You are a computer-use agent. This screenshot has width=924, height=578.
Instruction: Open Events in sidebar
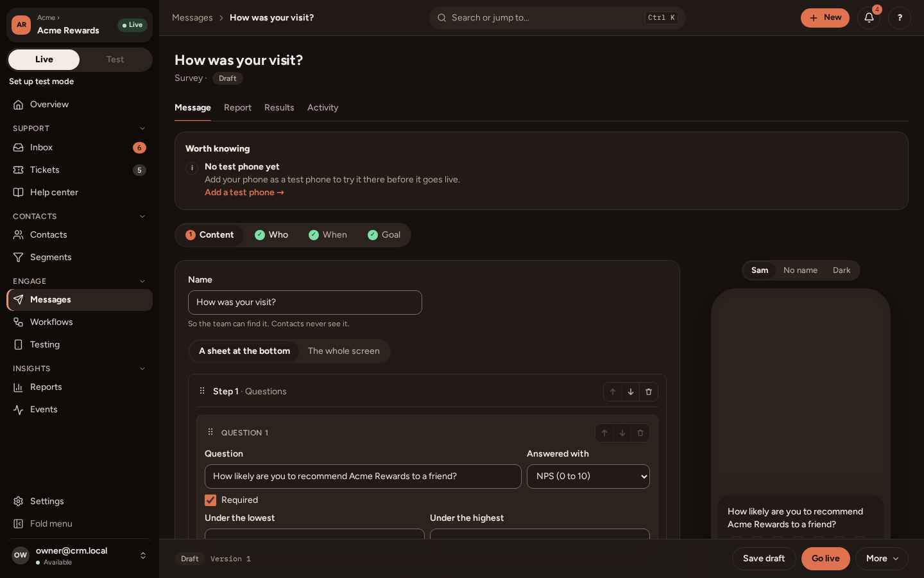click(x=80, y=410)
